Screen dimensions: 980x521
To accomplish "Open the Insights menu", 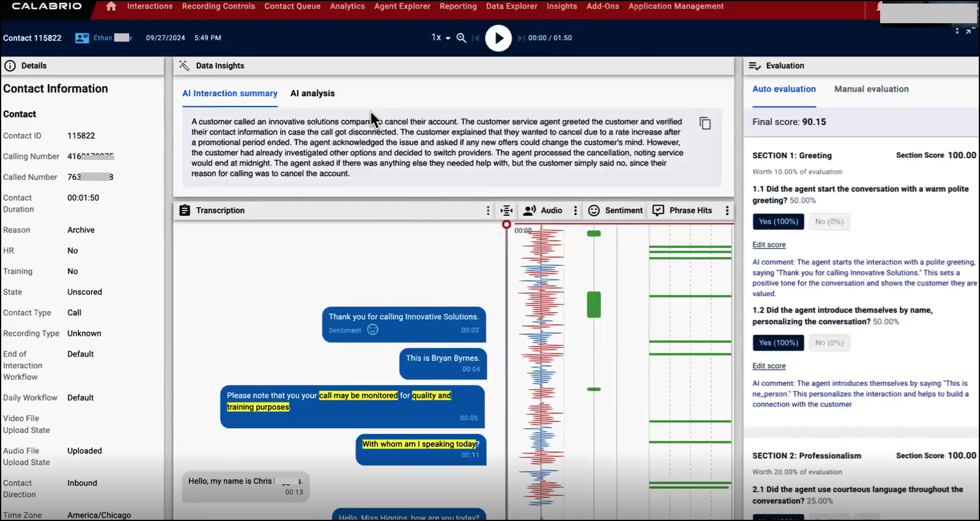I will pos(562,7).
